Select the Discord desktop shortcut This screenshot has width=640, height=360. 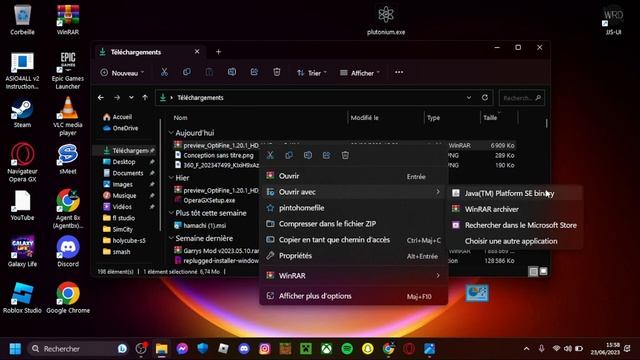click(68, 251)
